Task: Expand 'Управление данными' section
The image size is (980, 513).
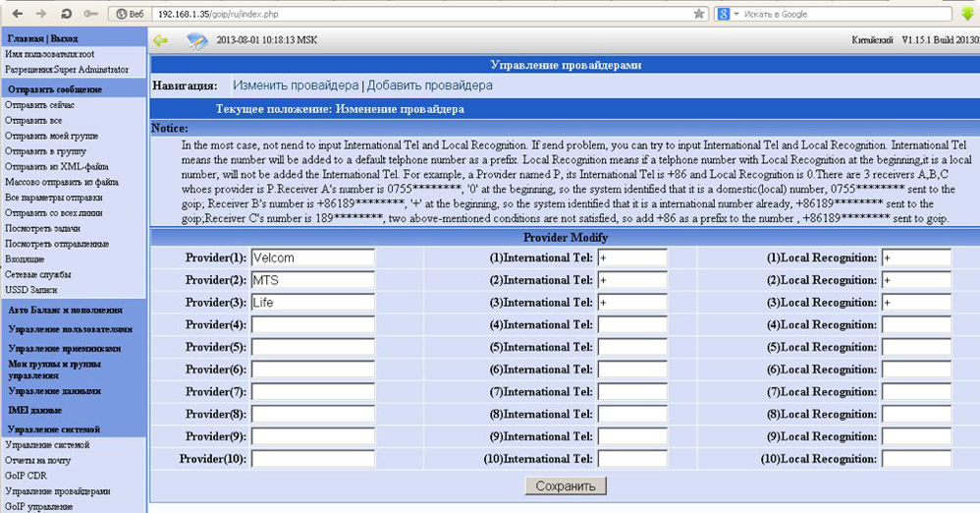Action: [54, 391]
